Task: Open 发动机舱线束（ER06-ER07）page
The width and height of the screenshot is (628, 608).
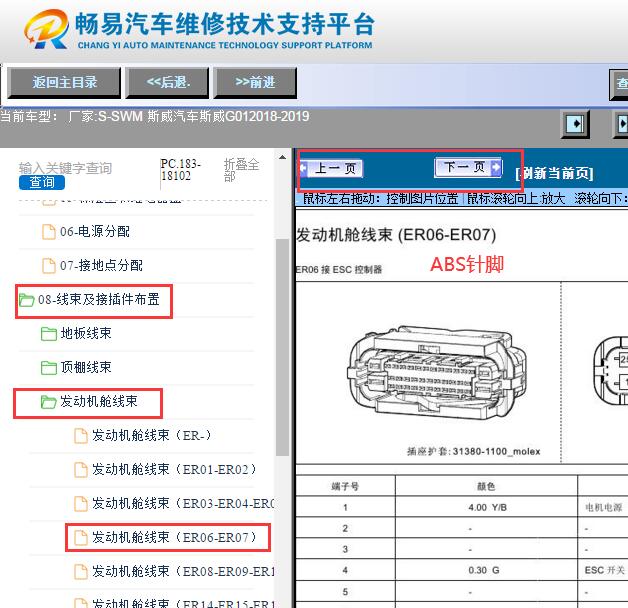Action: 174,538
